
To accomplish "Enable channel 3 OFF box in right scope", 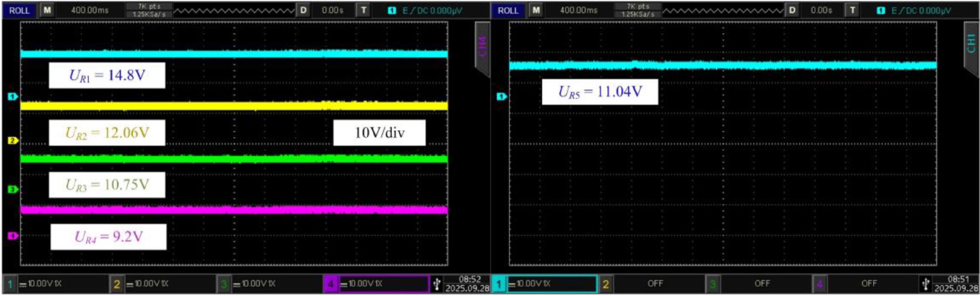I will click(759, 284).
